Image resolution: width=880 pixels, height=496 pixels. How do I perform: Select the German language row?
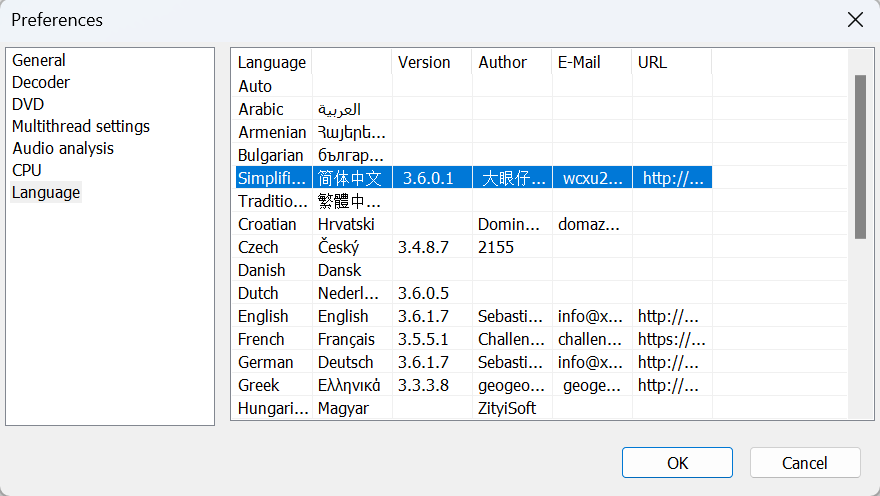pyautogui.click(x=473, y=362)
